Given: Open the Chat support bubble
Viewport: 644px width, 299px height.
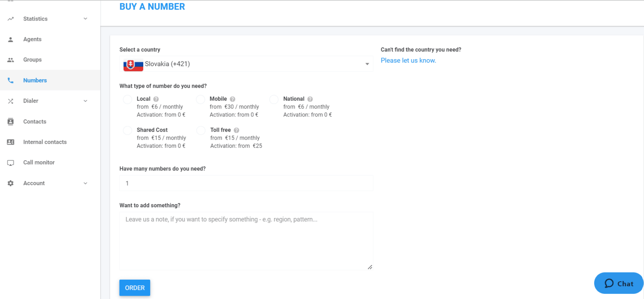Looking at the screenshot, I should 619,283.
